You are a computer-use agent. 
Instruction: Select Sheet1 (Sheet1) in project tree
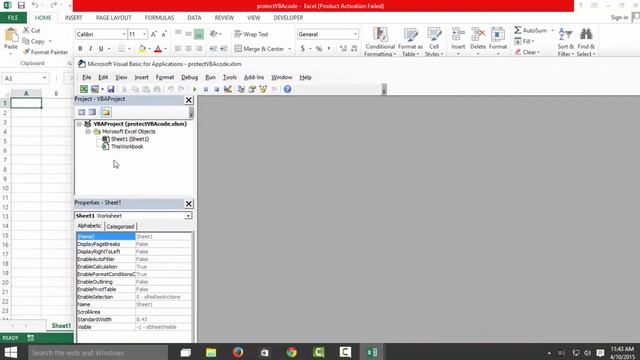[x=130, y=139]
